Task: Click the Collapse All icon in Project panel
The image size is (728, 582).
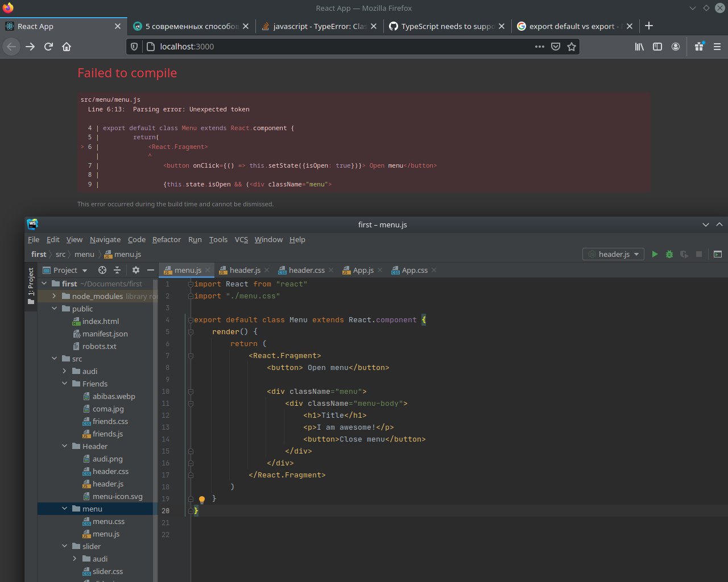Action: (x=117, y=270)
